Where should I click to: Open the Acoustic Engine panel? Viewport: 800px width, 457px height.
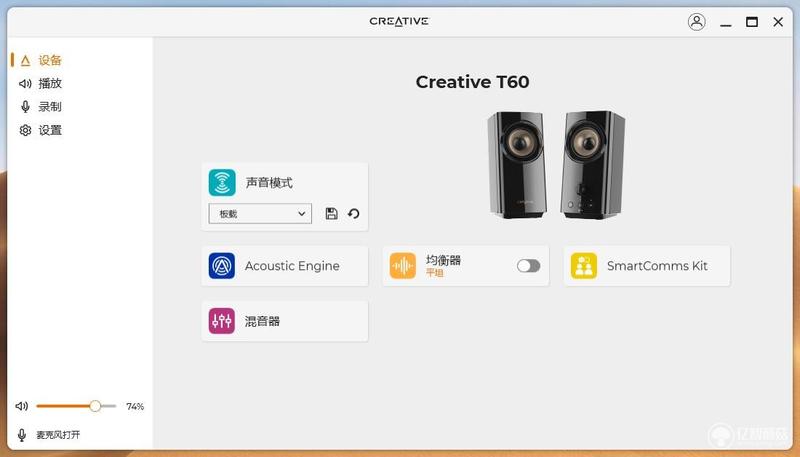click(x=285, y=266)
